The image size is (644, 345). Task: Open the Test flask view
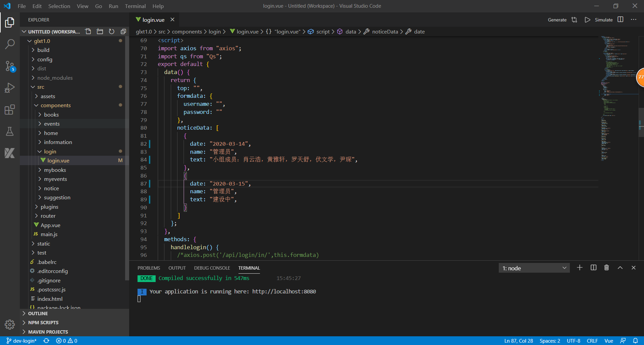point(10,131)
